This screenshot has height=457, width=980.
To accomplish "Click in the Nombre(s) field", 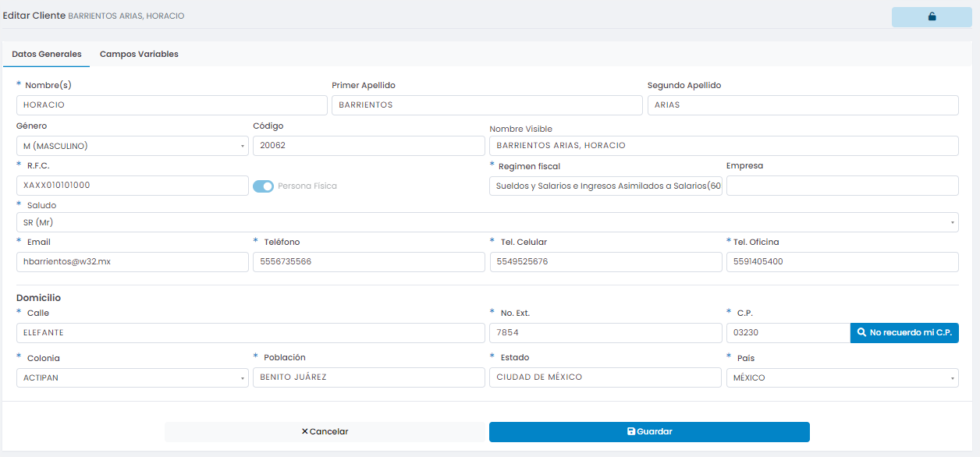I will [172, 105].
